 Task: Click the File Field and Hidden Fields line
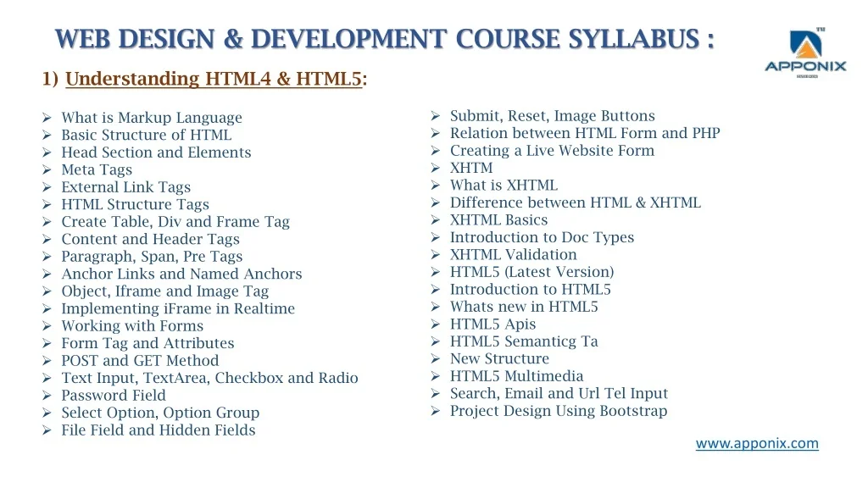pyautogui.click(x=158, y=430)
